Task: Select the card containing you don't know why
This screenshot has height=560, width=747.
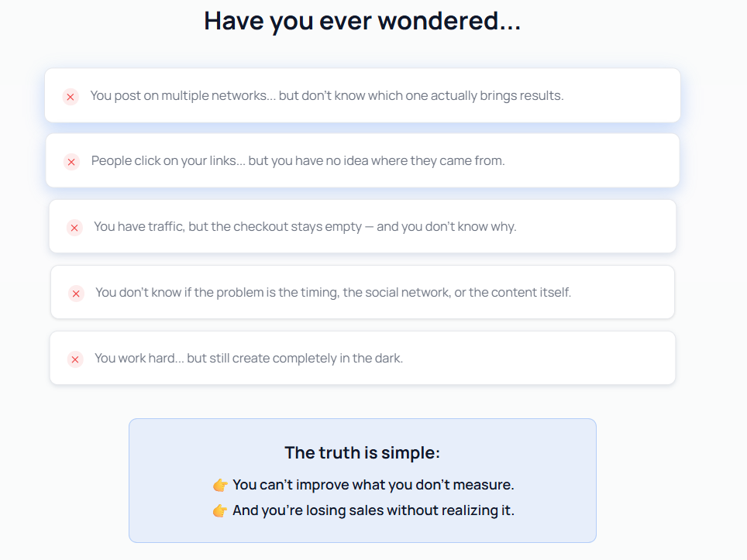Action: coord(363,226)
